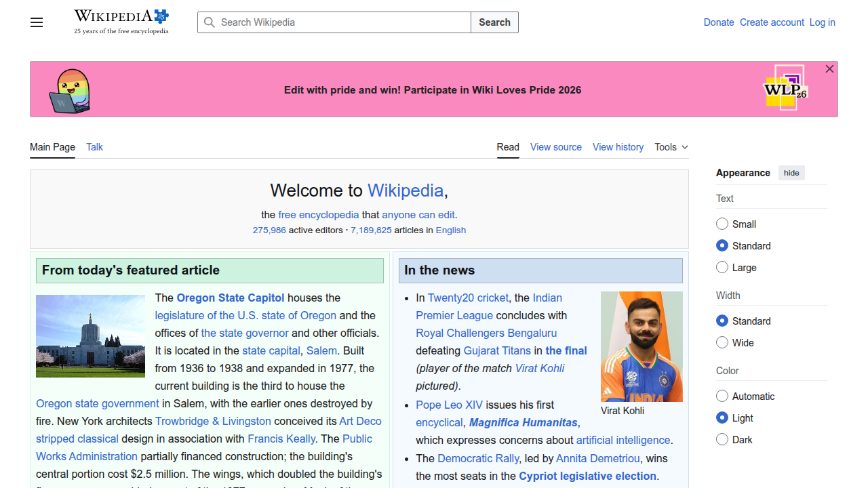Select Light color mode
The height and width of the screenshot is (488, 868).
coord(722,418)
